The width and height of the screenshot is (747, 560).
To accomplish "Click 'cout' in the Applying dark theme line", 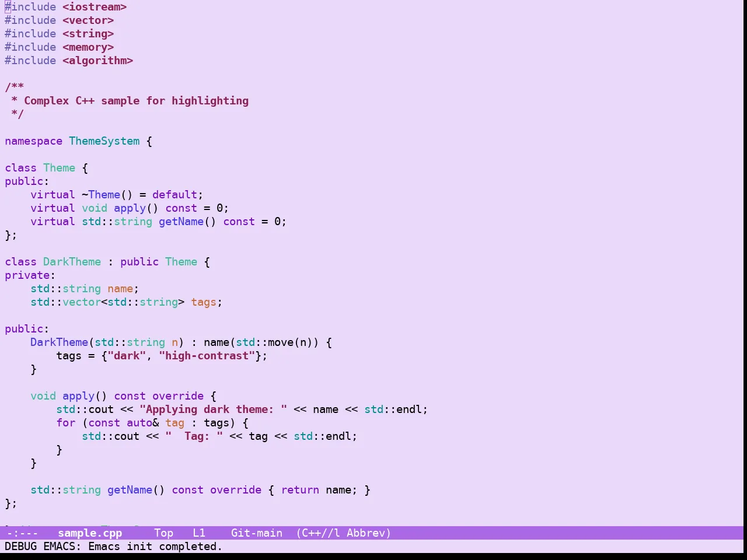I will point(101,409).
